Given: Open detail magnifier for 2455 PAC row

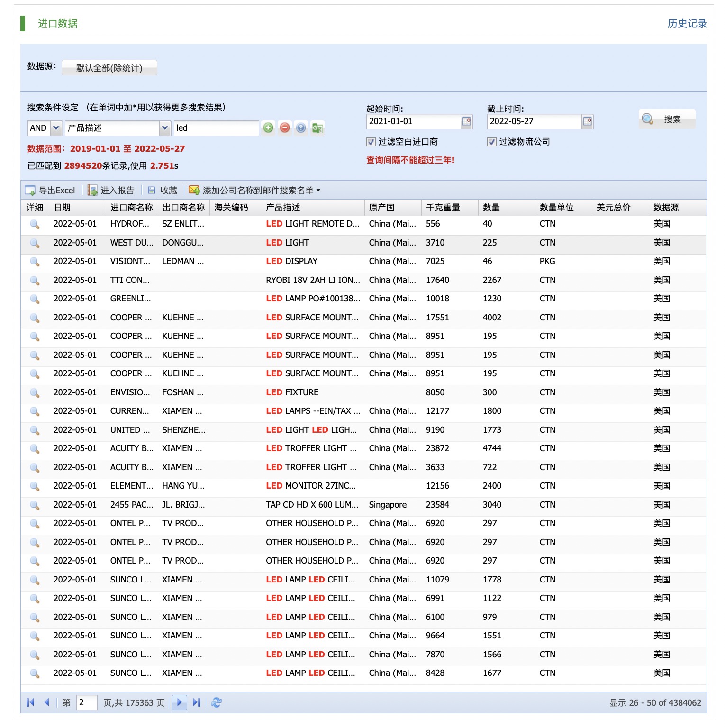Looking at the screenshot, I should [x=35, y=505].
